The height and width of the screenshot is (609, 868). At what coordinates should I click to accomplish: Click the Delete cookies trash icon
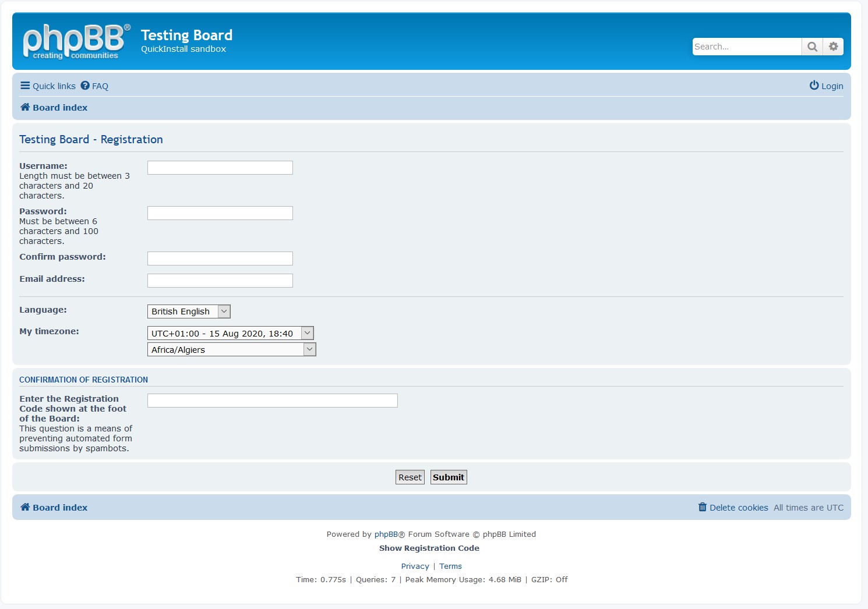[702, 507]
